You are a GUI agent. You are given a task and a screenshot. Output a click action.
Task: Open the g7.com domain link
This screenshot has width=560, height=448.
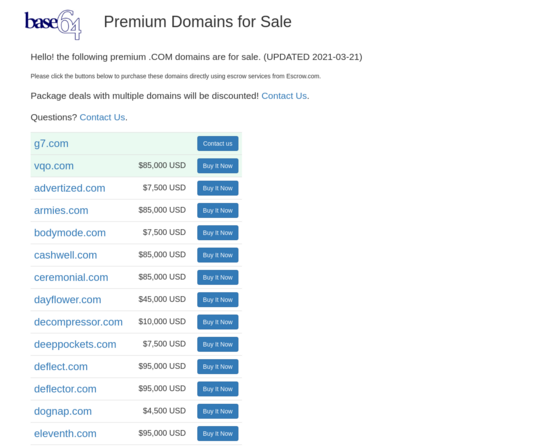[51, 144]
